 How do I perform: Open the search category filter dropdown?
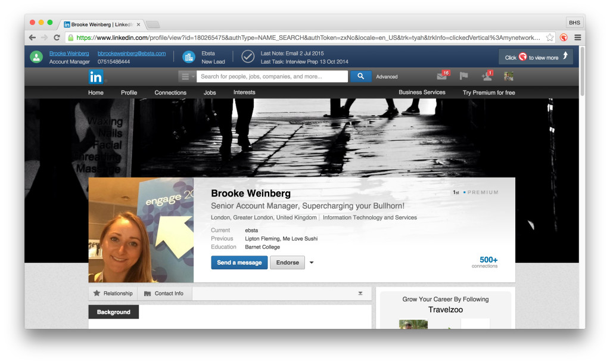coord(187,76)
